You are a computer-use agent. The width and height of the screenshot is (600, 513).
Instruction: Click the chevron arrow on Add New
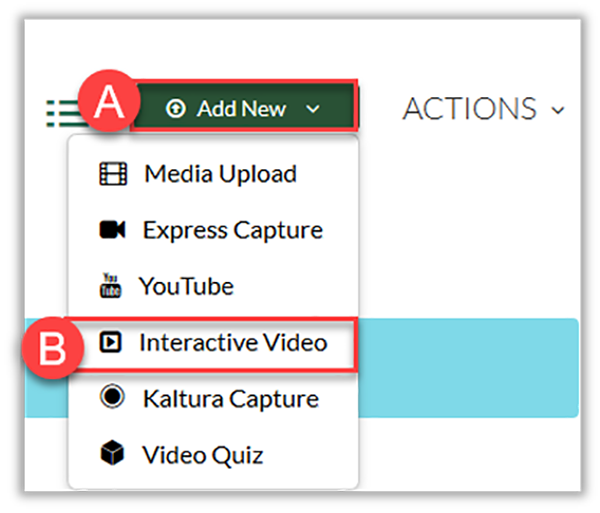tap(313, 109)
